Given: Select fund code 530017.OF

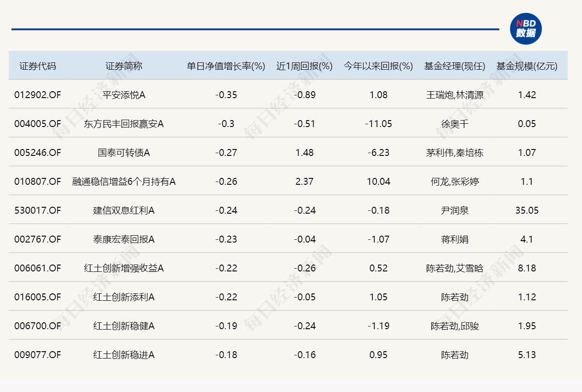Looking at the screenshot, I should [x=39, y=210].
